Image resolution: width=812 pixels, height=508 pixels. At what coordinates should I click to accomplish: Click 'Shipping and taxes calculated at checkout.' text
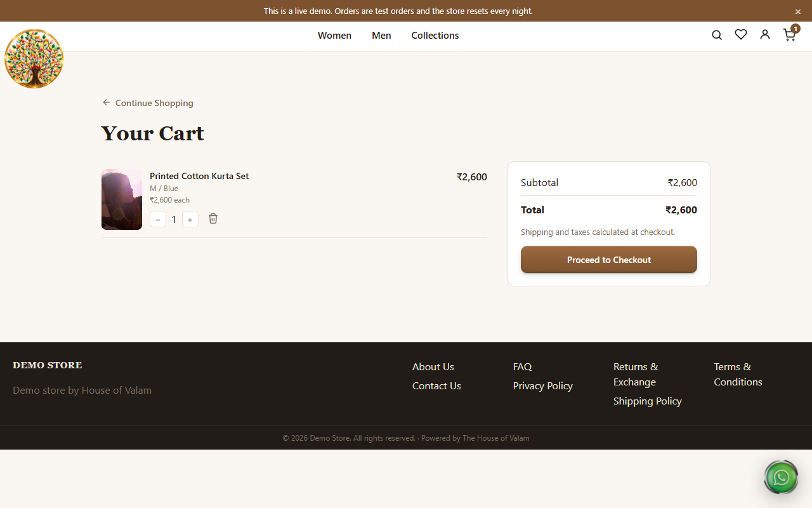tap(598, 232)
